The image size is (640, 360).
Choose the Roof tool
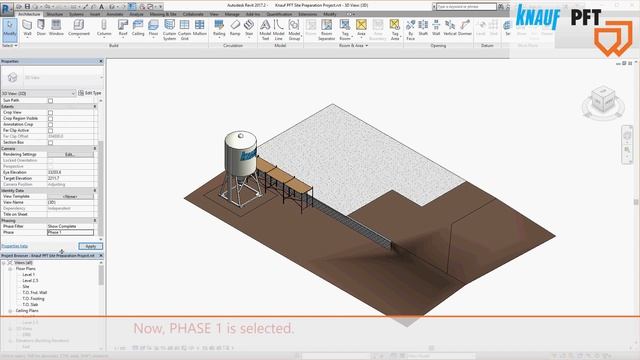[x=123, y=28]
